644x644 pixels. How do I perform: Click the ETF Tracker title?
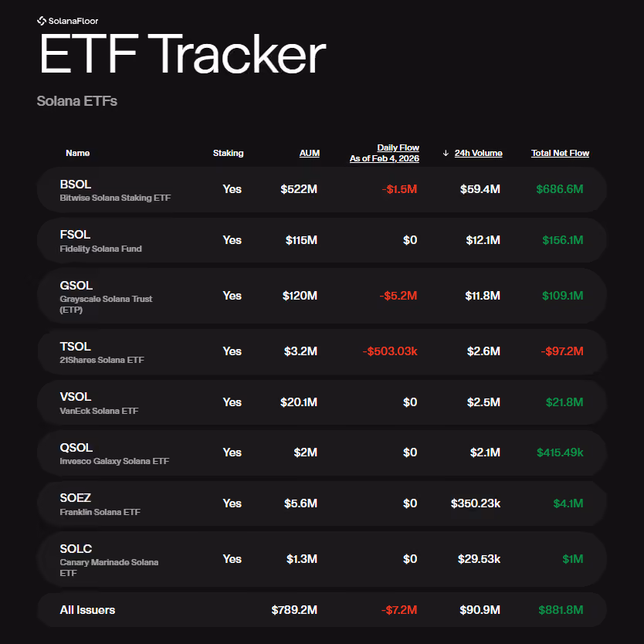182,54
